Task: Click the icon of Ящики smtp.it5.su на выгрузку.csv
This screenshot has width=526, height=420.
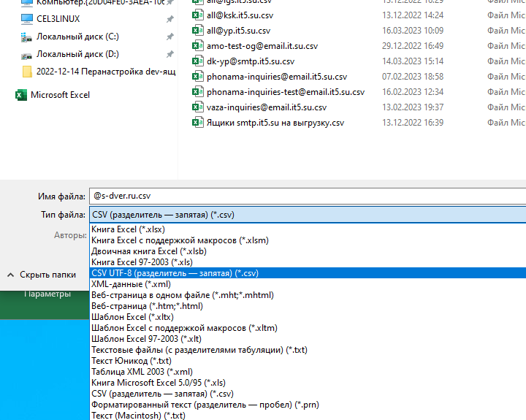Action: coord(197,123)
